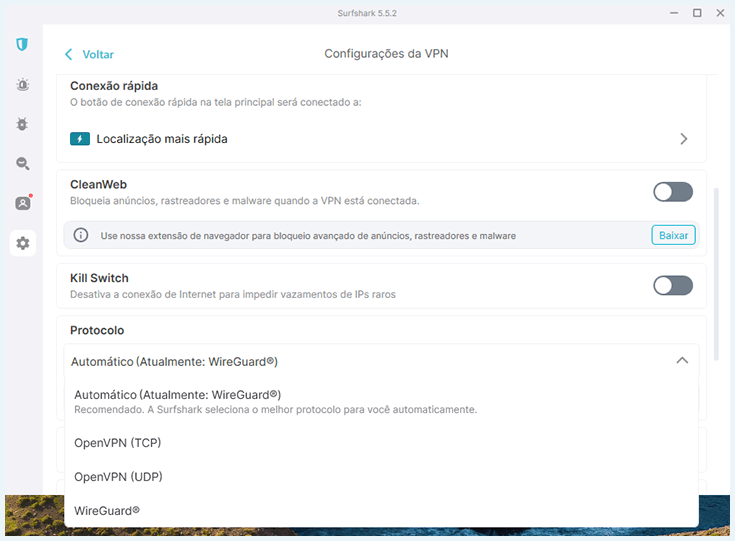The image size is (735, 541).
Task: Choose WireGuard® protocol option
Action: tap(381, 511)
